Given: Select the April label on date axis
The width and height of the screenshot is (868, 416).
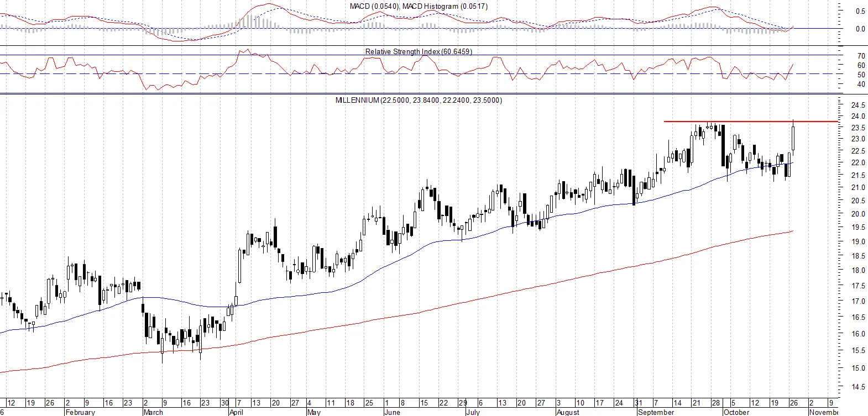Looking at the screenshot, I should (236, 412).
